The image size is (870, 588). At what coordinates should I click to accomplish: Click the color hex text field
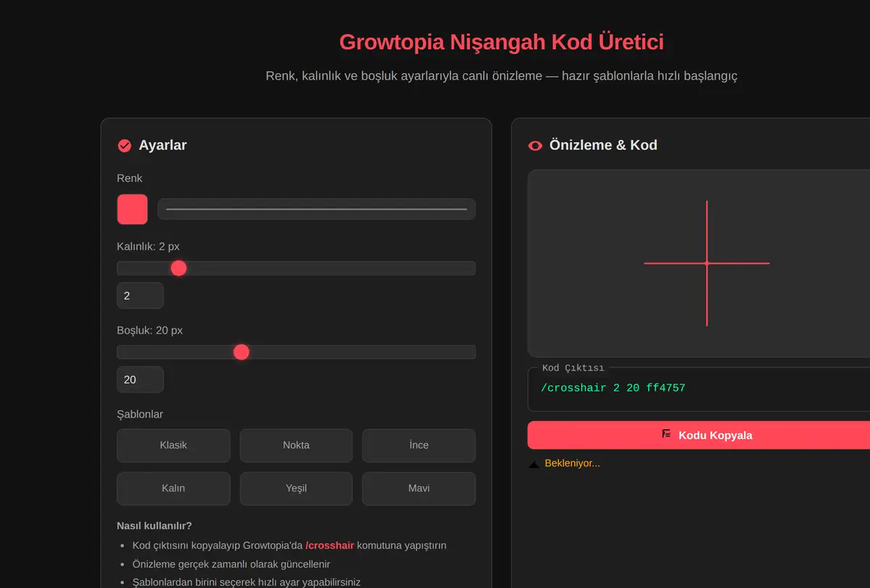pyautogui.click(x=316, y=209)
